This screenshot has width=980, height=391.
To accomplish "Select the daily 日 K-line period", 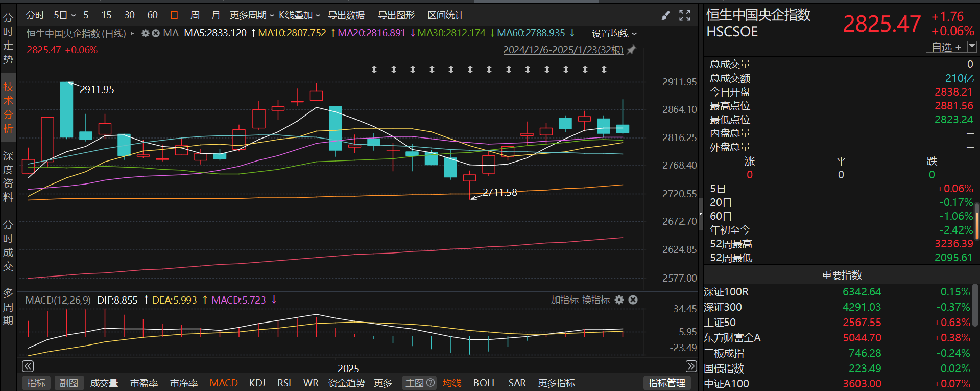I will [174, 15].
